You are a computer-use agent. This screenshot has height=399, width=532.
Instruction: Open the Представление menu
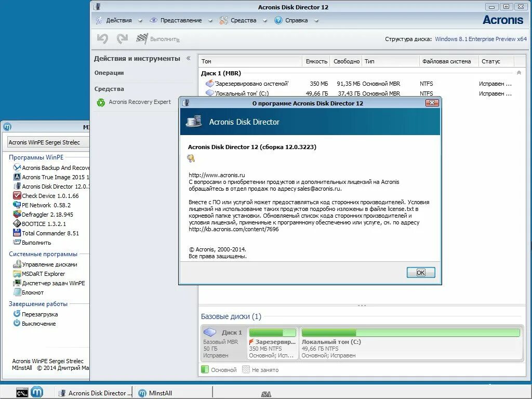pos(181,20)
